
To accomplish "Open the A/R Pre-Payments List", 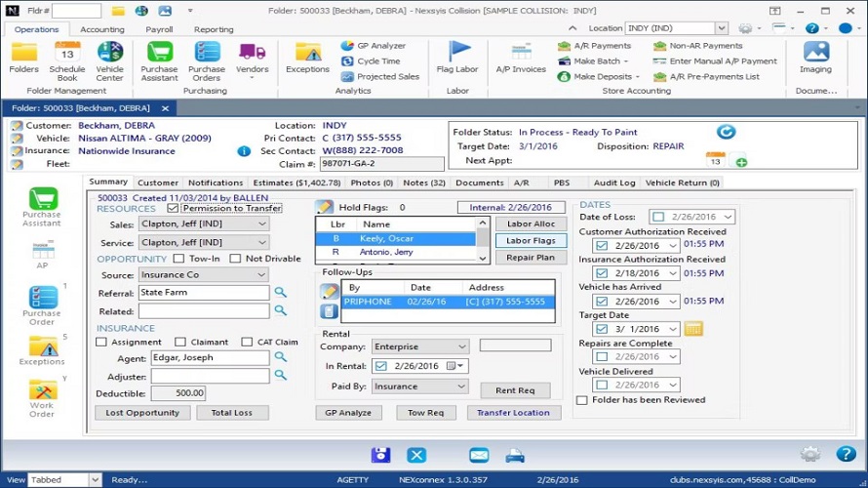I will point(706,76).
